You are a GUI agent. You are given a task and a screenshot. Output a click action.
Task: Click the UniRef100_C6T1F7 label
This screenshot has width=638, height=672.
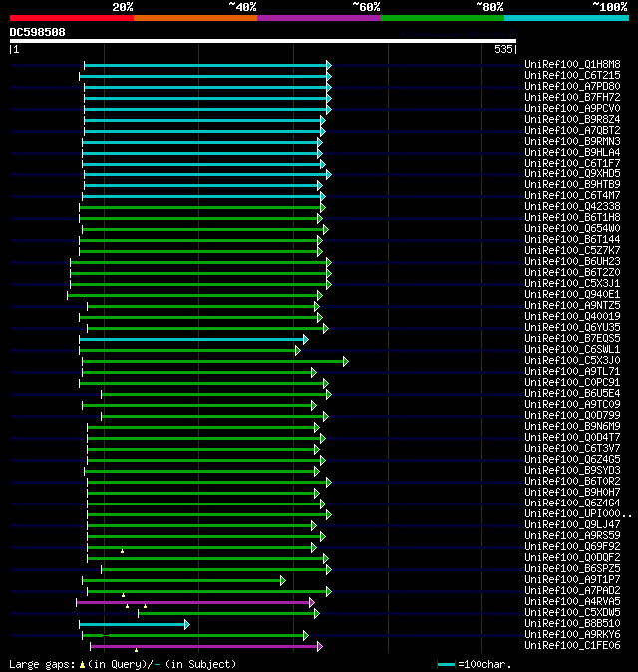pyautogui.click(x=572, y=163)
